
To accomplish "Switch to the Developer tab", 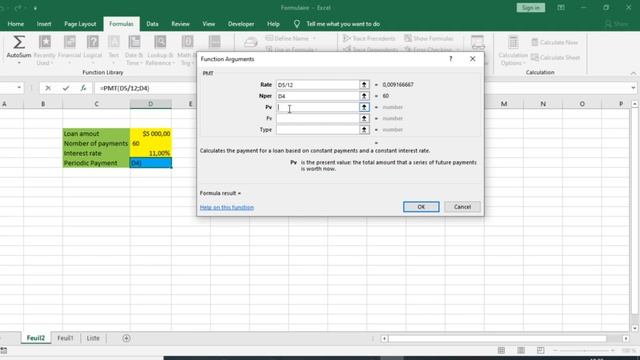I will (x=241, y=24).
